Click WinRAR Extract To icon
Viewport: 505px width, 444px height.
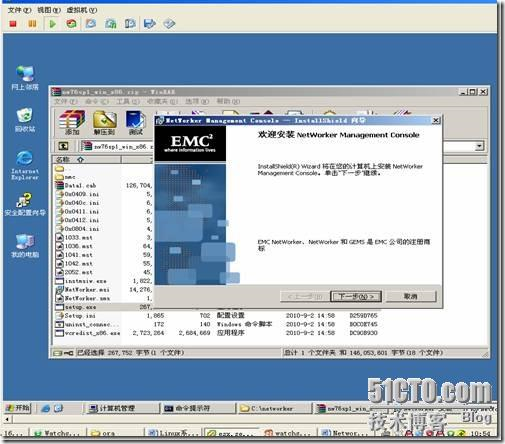[x=104, y=123]
